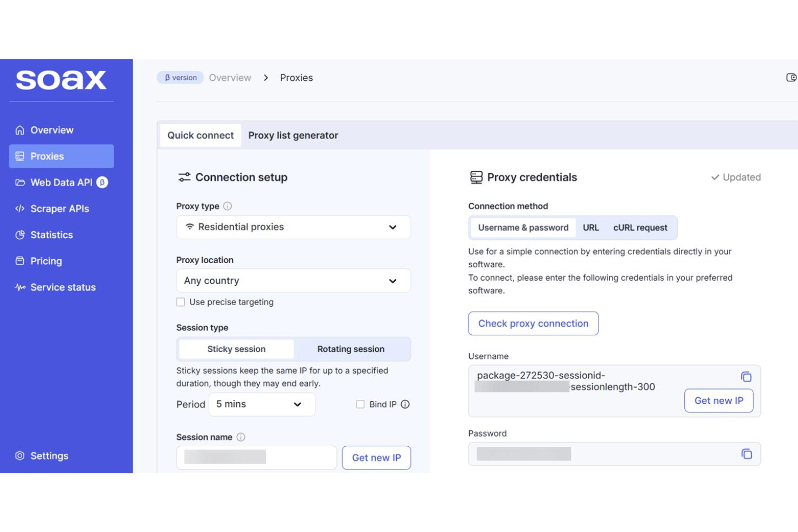798x532 pixels.
Task: Select Username & password connection method
Action: point(523,227)
